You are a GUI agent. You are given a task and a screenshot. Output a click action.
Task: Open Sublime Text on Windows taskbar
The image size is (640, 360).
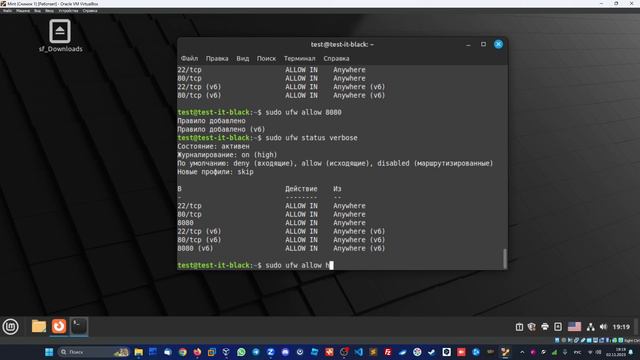pos(373,352)
